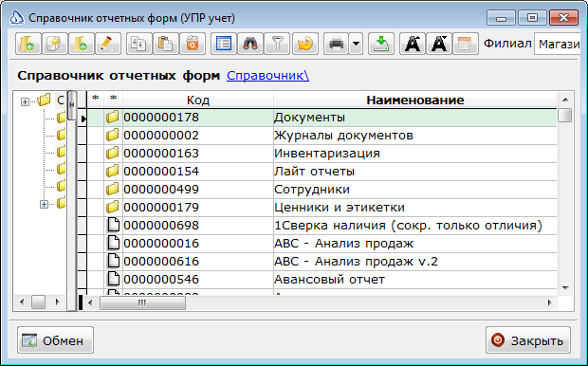Image resolution: width=588 pixels, height=366 pixels.
Task: Follow the Справочник\ path link
Action: [x=267, y=75]
